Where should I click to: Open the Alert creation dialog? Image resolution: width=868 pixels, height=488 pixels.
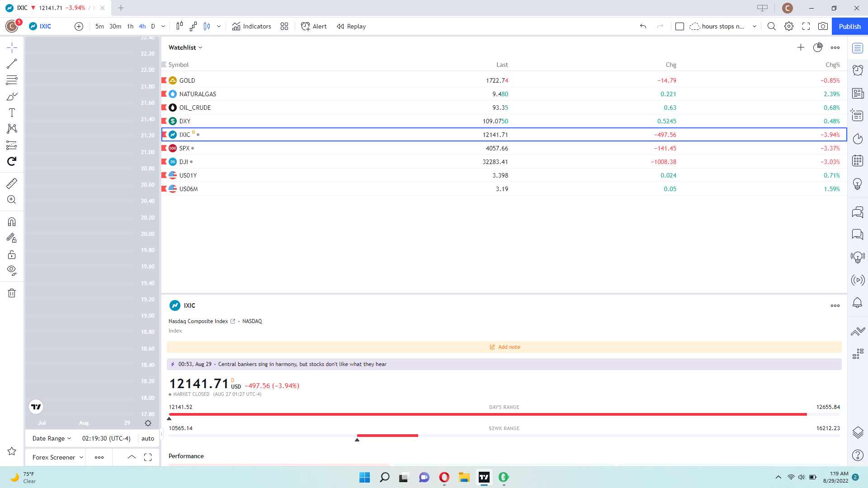pos(314,26)
